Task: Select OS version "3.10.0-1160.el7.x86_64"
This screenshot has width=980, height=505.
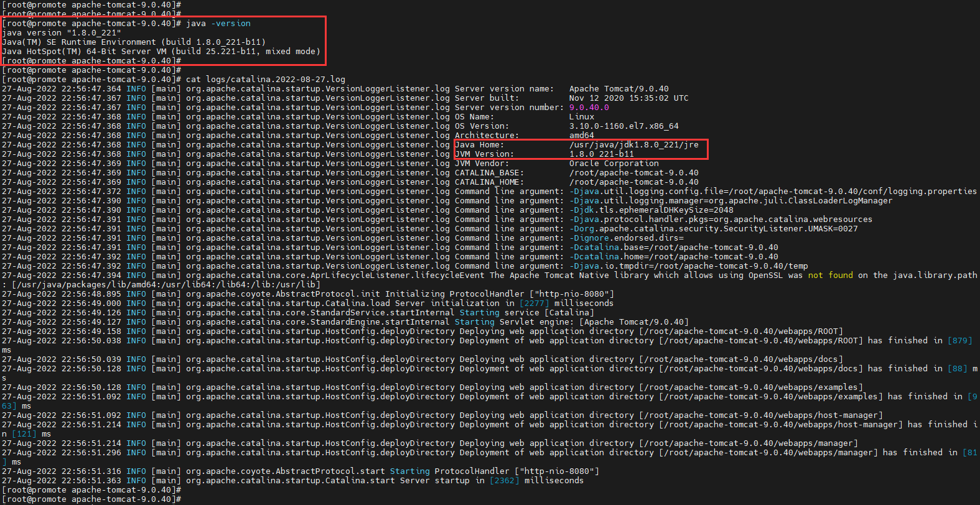Action: [624, 126]
